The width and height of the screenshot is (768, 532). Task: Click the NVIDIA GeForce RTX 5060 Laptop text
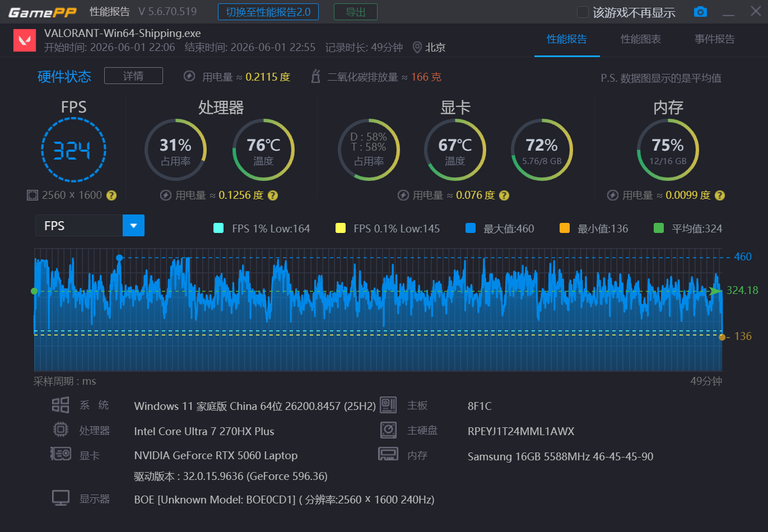tap(216, 455)
